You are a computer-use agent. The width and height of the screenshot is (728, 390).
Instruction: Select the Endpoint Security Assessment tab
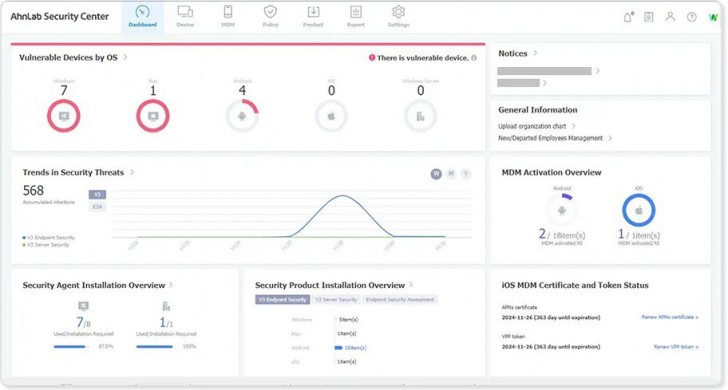pyautogui.click(x=400, y=300)
